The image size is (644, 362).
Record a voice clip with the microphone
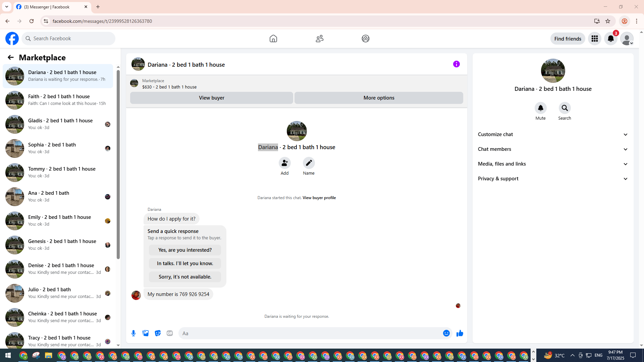click(133, 333)
